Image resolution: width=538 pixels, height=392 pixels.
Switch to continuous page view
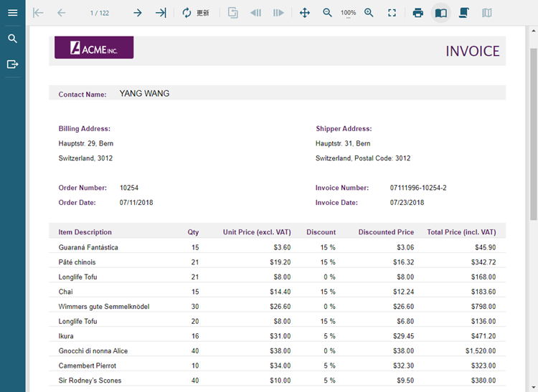(x=464, y=13)
